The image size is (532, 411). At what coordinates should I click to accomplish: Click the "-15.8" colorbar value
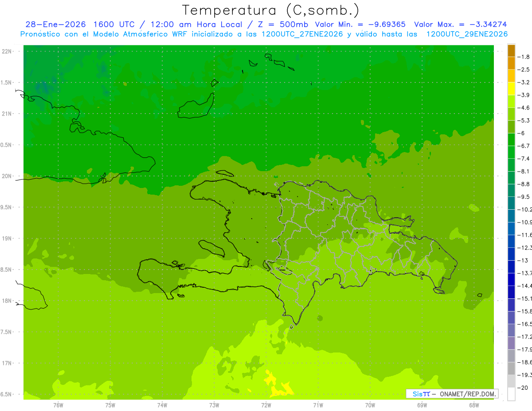525,311
